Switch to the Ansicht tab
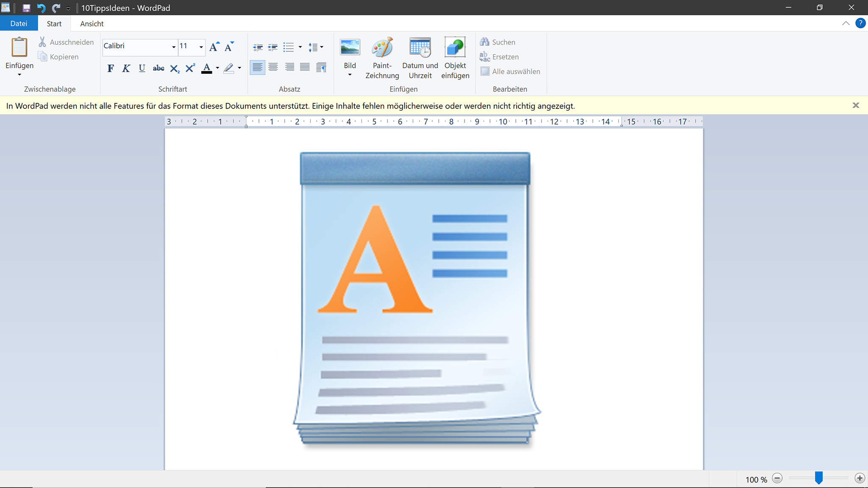The height and width of the screenshot is (488, 868). [91, 23]
